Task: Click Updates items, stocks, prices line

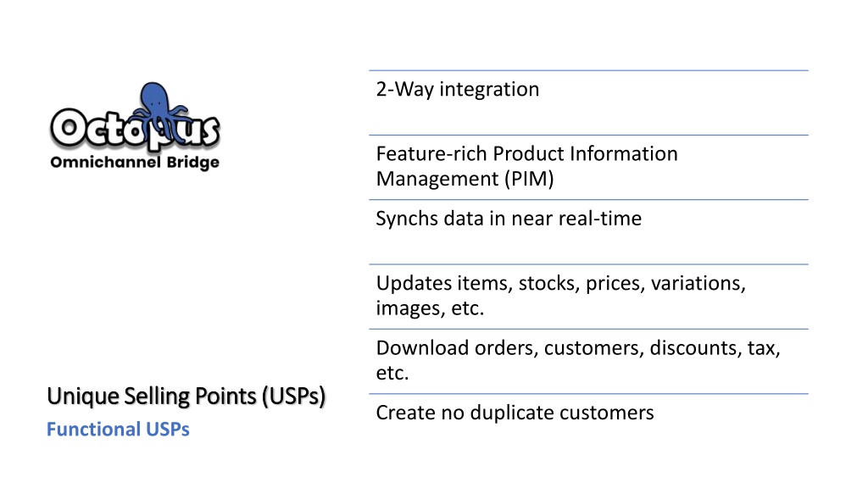Action: (561, 283)
